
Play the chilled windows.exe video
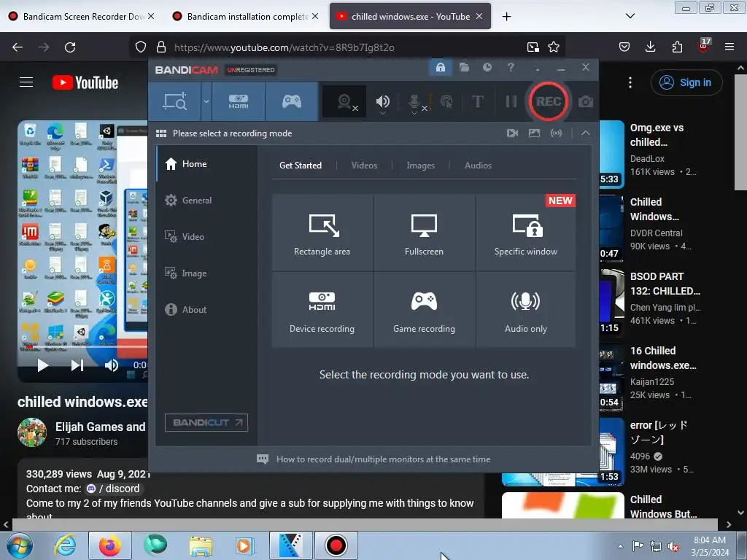point(43,365)
